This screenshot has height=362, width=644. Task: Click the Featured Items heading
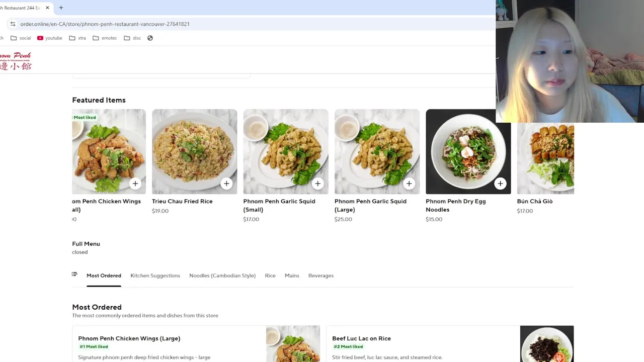[x=99, y=100]
